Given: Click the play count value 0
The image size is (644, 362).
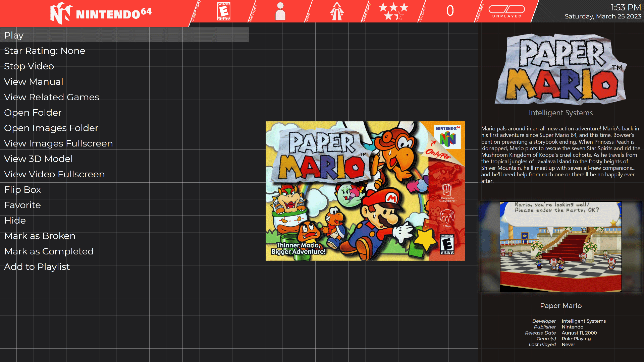Looking at the screenshot, I should pos(450,11).
